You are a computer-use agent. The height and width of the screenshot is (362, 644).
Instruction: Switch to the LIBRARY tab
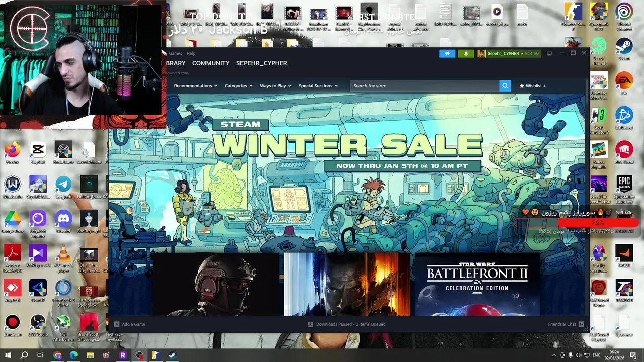point(176,63)
